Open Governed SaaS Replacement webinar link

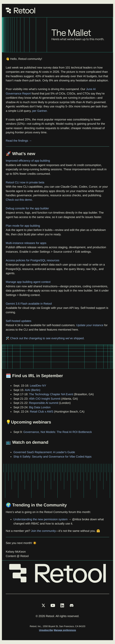click(44, 452)
